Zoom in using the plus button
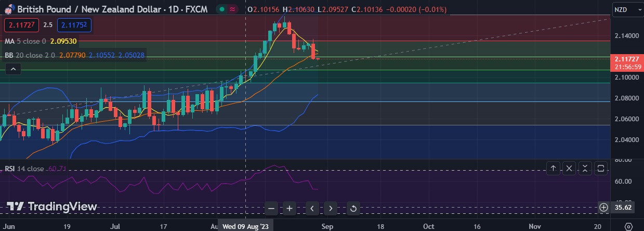 tap(290, 209)
